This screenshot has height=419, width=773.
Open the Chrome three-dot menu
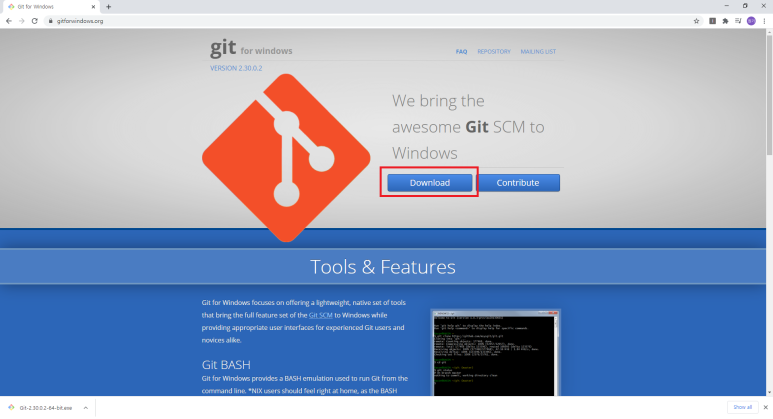click(764, 21)
